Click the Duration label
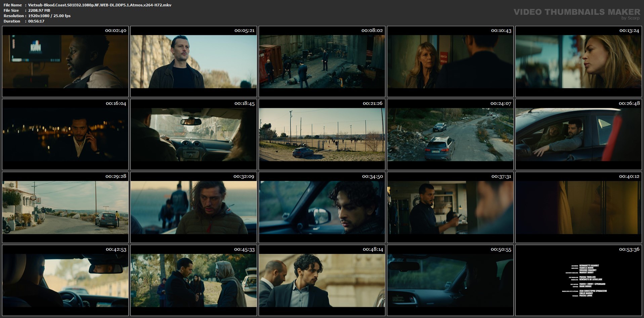The width and height of the screenshot is (644, 318). point(12,21)
